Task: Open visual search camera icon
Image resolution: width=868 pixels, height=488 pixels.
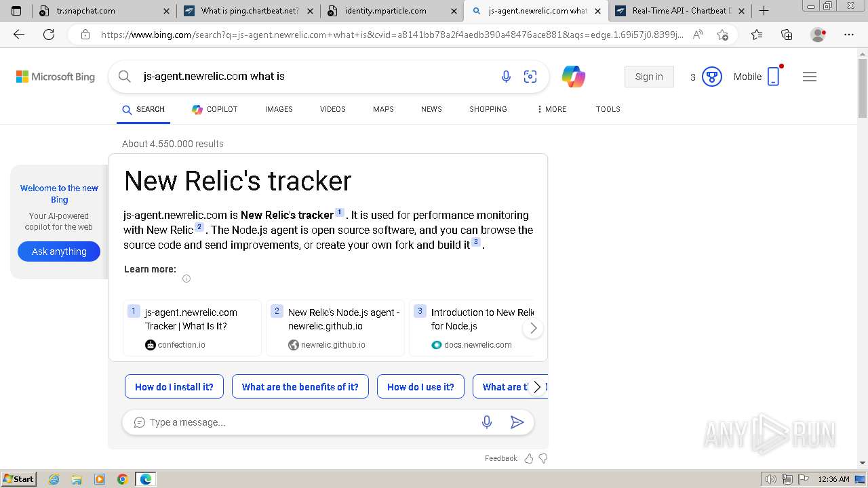Action: pos(530,77)
